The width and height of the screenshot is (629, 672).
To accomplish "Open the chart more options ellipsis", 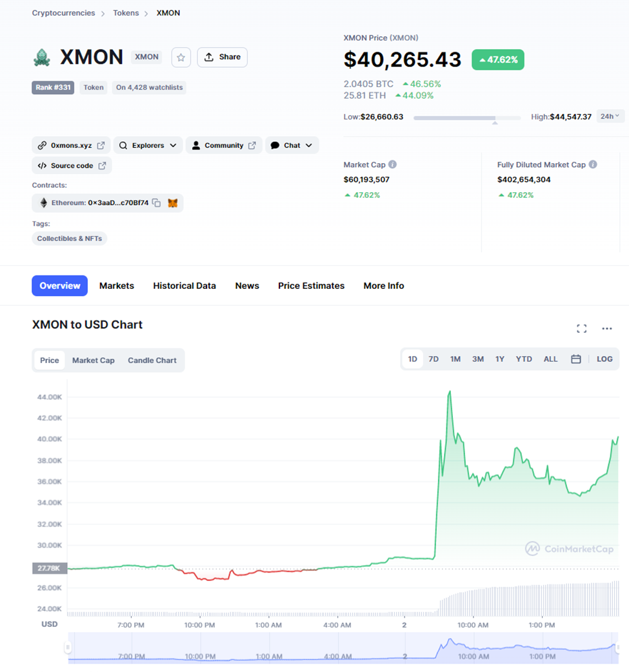I will (x=606, y=329).
